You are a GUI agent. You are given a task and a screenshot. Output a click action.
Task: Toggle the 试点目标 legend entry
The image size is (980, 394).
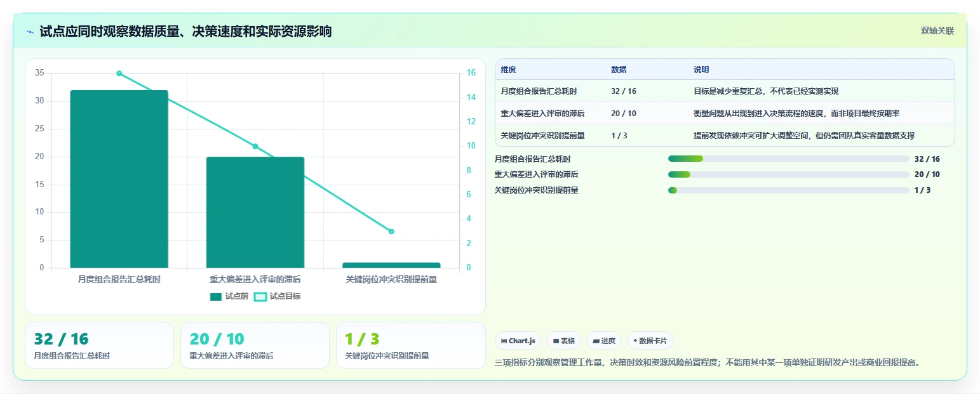278,296
